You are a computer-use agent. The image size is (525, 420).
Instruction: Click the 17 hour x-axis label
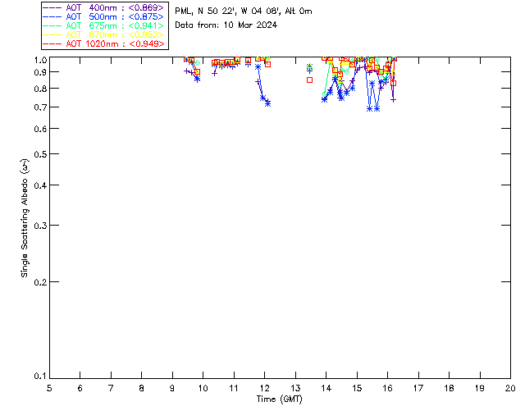(418, 388)
